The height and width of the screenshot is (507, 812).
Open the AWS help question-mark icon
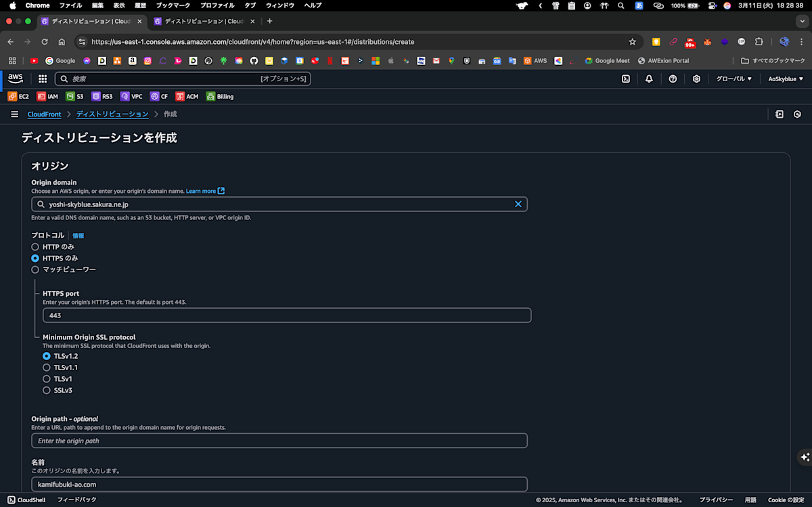[673, 79]
